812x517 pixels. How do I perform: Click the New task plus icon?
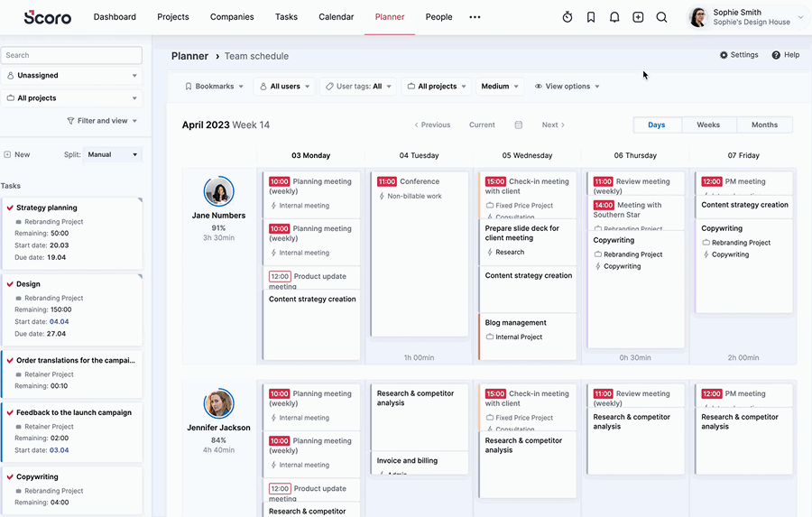click(x=7, y=154)
